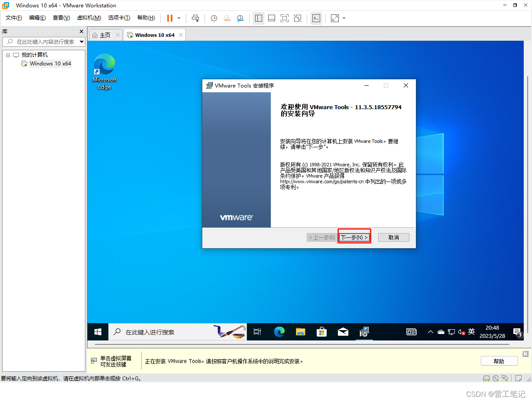Open the guest notification center icon
This screenshot has width=532, height=402.
[x=518, y=332]
